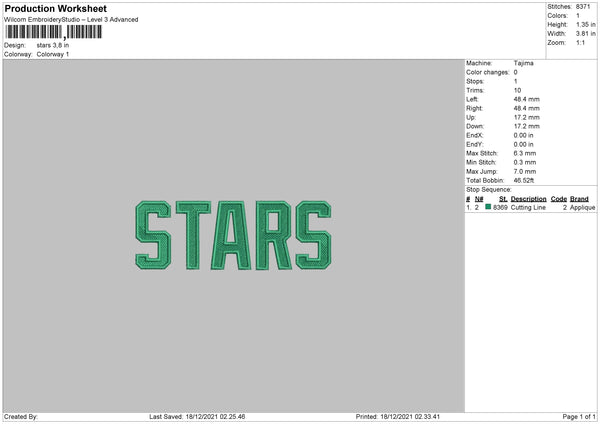Screen dimensions: 600x424
Task: Click the 'Created By:' footer label
Action: [x=21, y=417]
